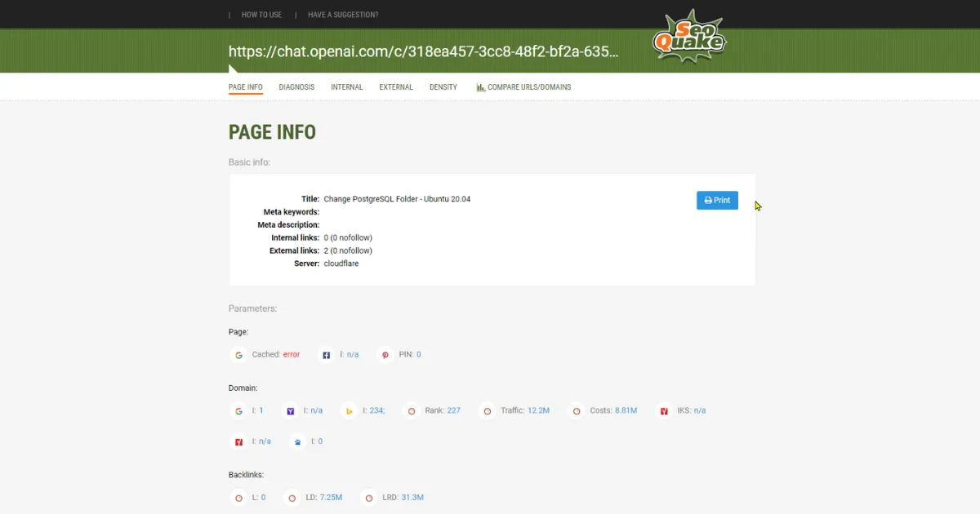980x514 pixels.
Task: Click the chat.openai.com URL in the header
Action: tap(424, 51)
